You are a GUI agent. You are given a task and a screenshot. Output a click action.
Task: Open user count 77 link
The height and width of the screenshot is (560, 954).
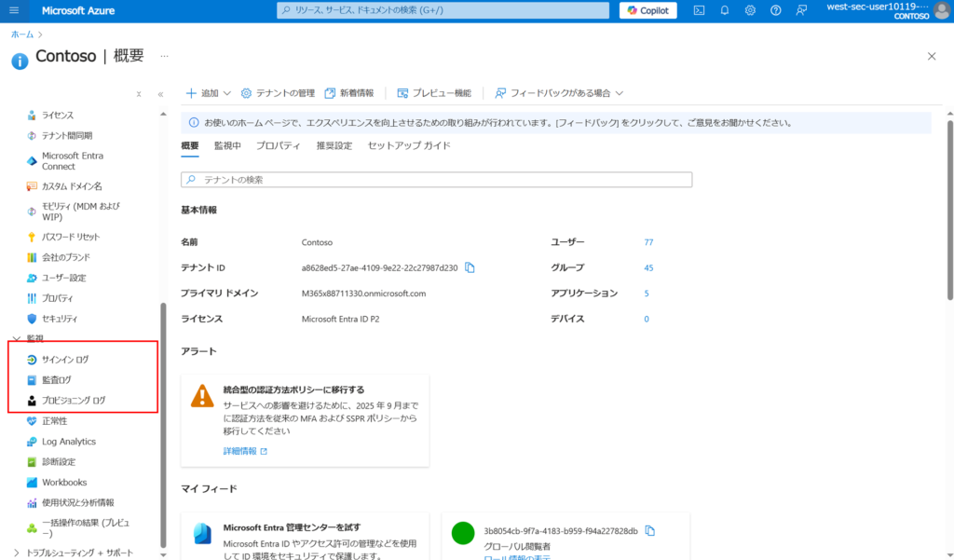pyautogui.click(x=648, y=242)
